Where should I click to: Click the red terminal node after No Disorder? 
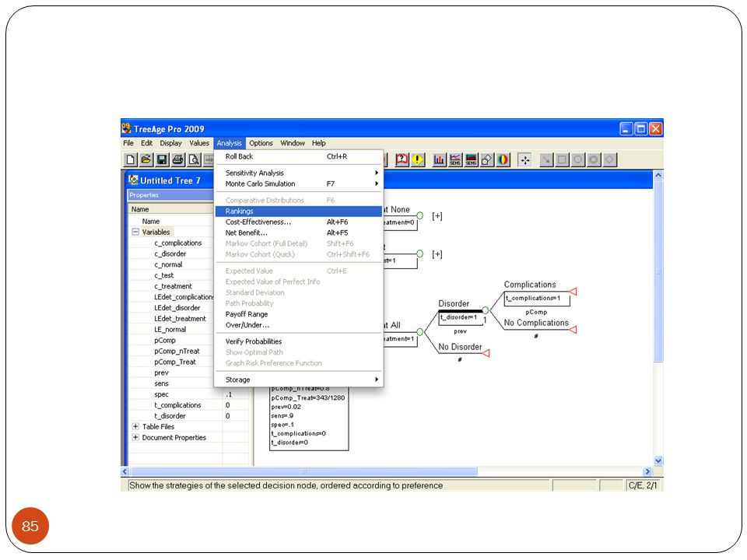486,353
